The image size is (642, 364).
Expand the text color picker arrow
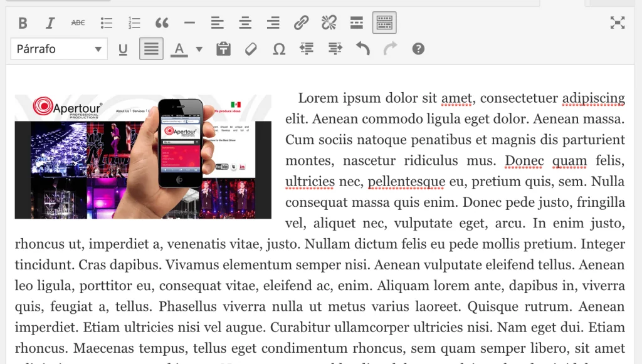coord(199,49)
